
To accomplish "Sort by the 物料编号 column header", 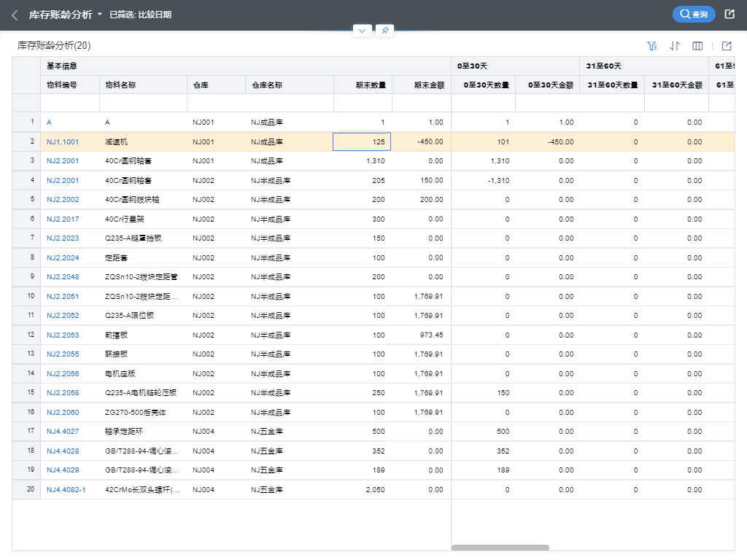I will [x=70, y=85].
